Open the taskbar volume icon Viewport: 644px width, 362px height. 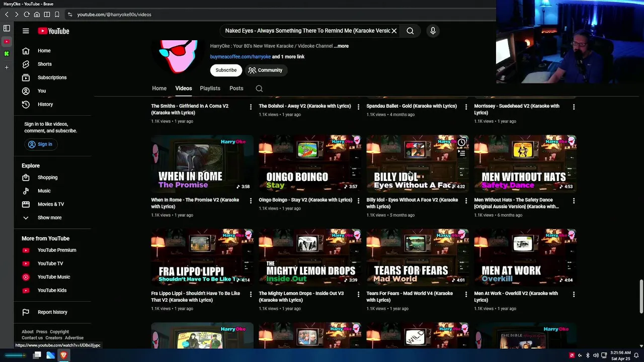[x=596, y=355]
